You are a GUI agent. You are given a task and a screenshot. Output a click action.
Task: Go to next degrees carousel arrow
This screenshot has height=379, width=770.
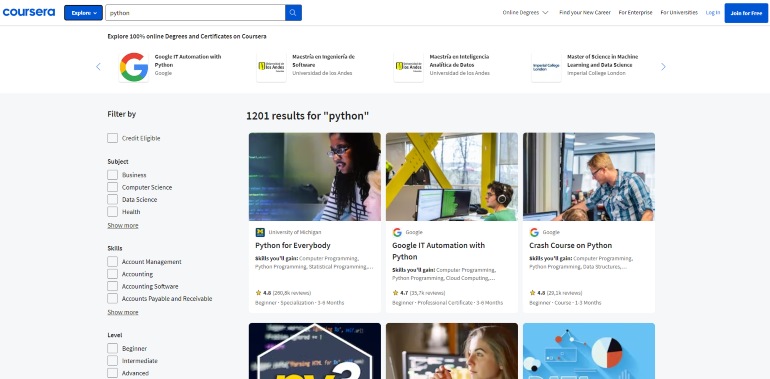pos(663,67)
